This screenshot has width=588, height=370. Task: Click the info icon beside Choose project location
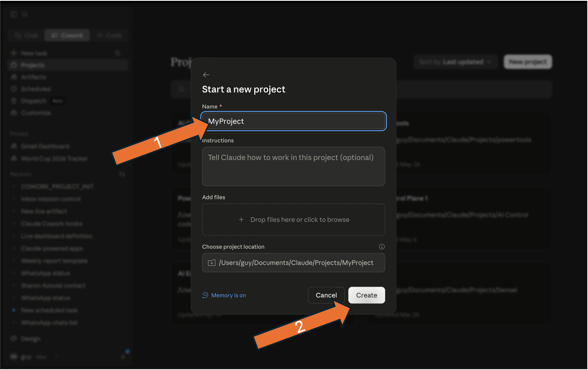pos(382,247)
